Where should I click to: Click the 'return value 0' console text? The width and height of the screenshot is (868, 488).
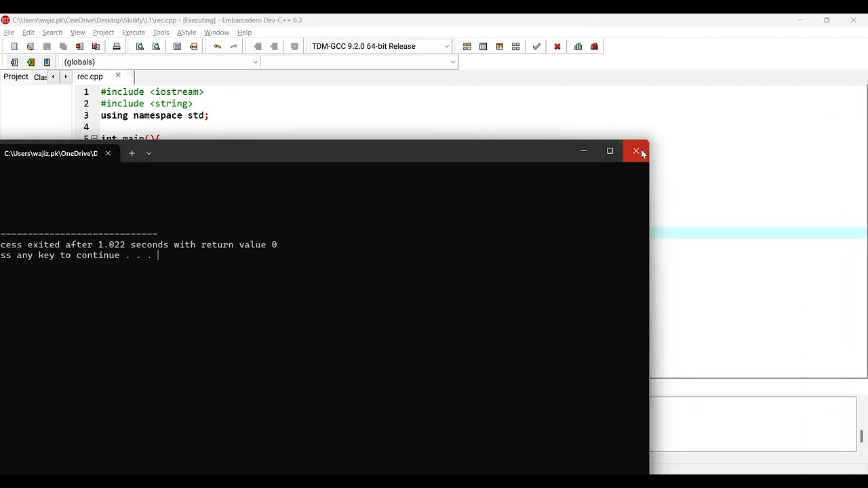coord(239,245)
